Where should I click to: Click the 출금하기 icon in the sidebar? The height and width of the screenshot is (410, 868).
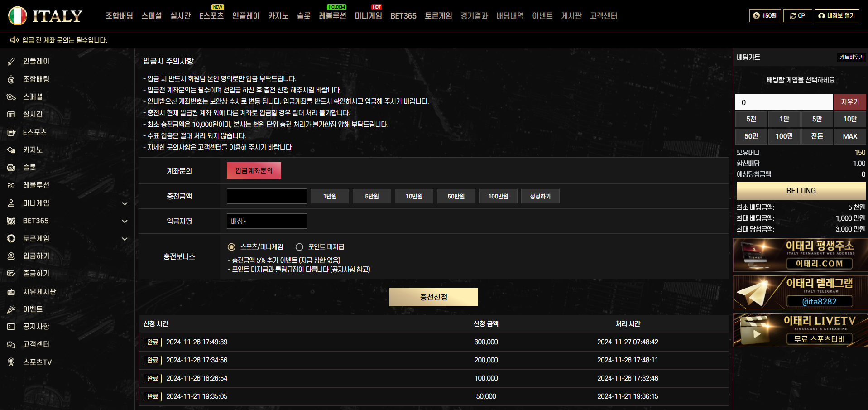[11, 274]
